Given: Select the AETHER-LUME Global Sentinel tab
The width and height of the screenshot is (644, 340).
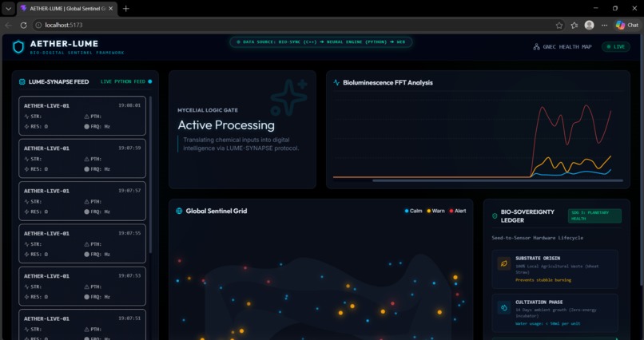Looking at the screenshot, I should [x=66, y=9].
